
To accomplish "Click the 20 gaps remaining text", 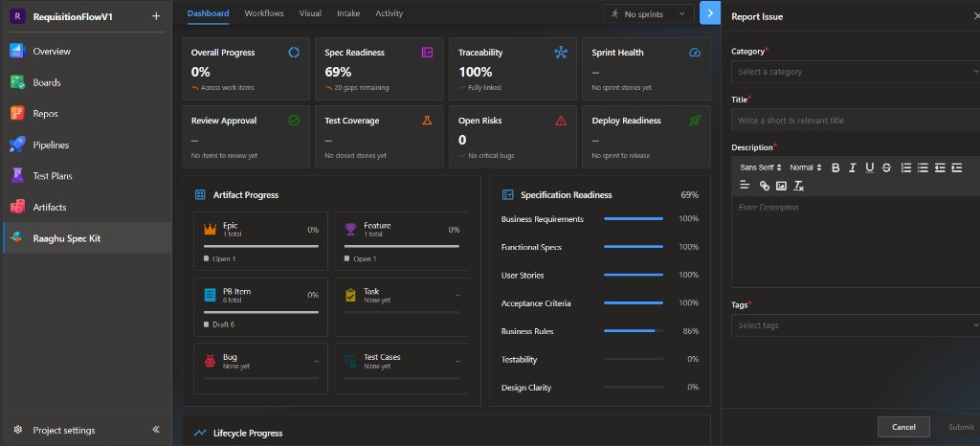I will (x=361, y=87).
